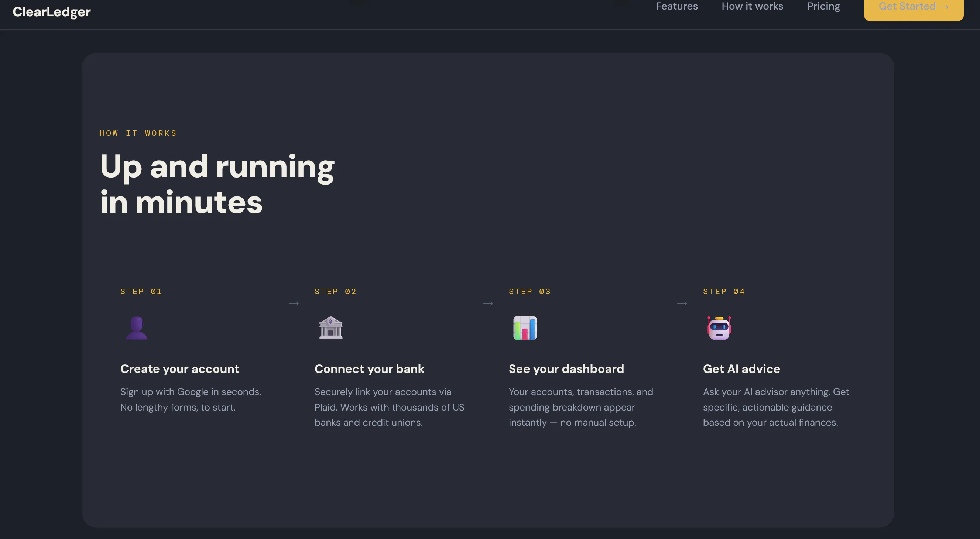
Task: Click the 'STEP 02' label
Action: (x=335, y=292)
